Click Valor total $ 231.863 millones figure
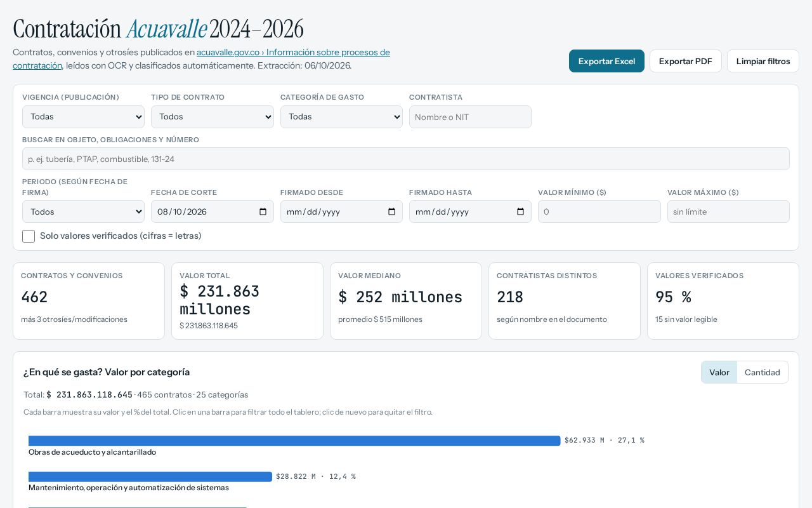This screenshot has width=812, height=508. 219,300
